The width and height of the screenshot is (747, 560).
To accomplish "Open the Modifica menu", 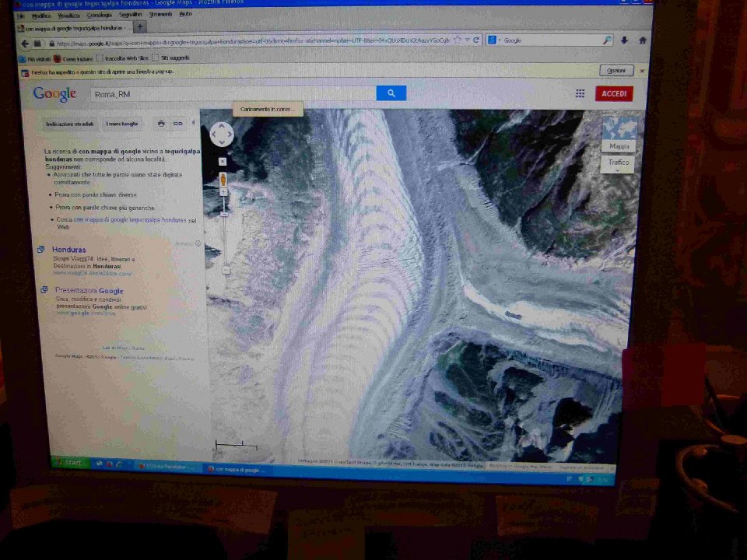I will 41,16.
